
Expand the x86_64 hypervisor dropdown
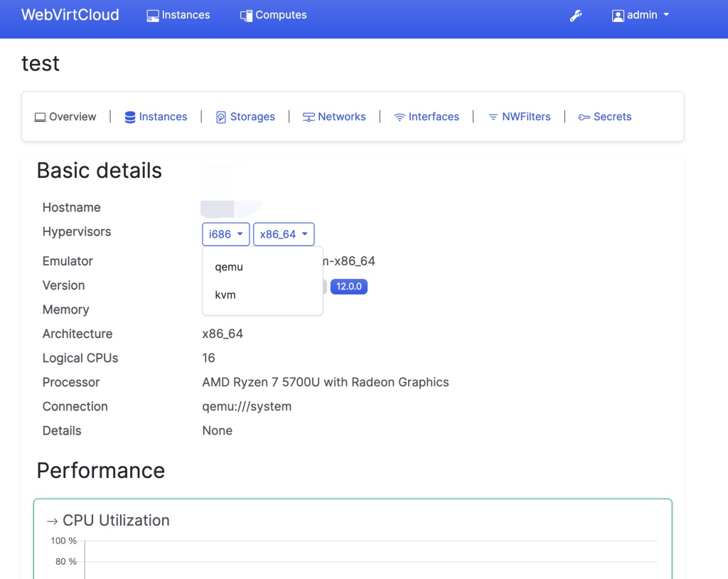point(284,234)
